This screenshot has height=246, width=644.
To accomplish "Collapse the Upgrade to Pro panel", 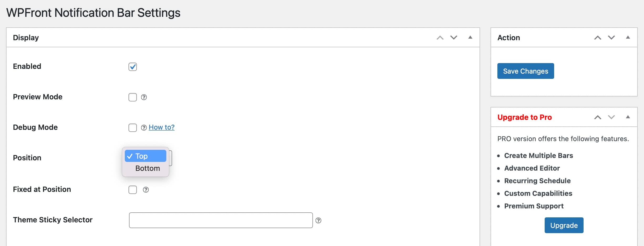I will click(x=628, y=117).
